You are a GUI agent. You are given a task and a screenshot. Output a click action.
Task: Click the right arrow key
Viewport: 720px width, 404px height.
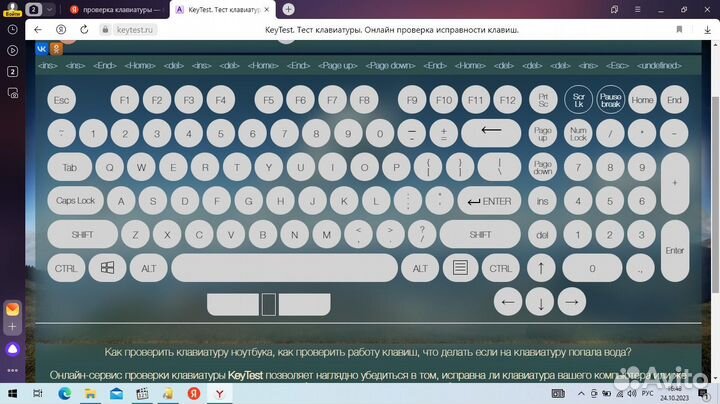click(572, 302)
